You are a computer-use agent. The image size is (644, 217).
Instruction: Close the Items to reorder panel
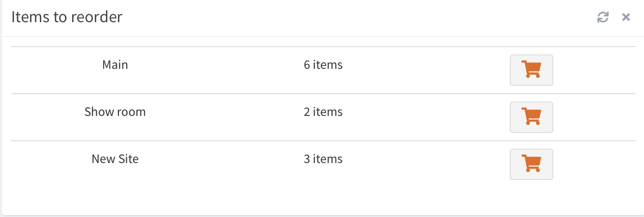pos(626,18)
